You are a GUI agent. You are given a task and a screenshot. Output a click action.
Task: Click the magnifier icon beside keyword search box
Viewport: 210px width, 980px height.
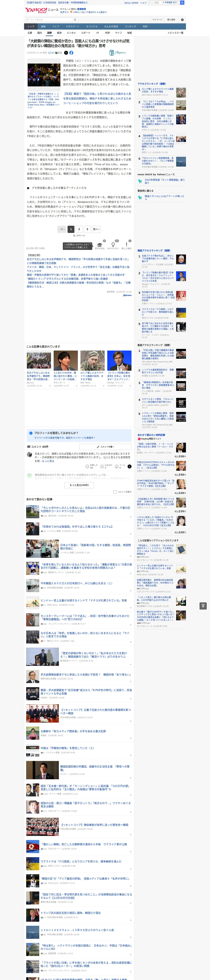tap(75, 20)
